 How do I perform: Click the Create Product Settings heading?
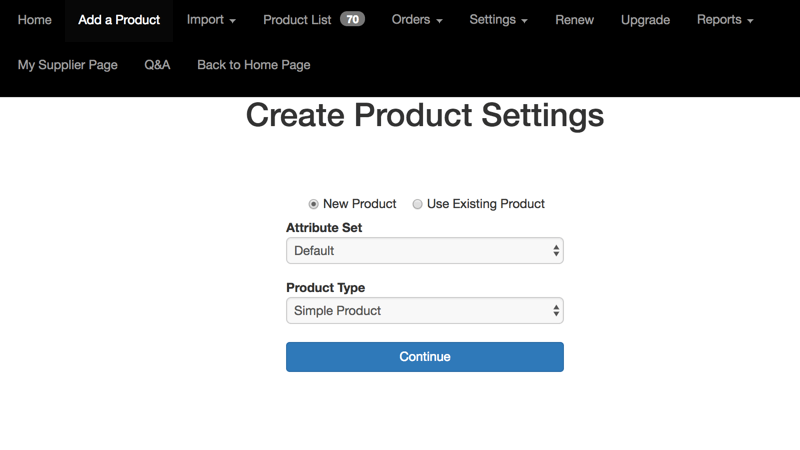pos(424,116)
